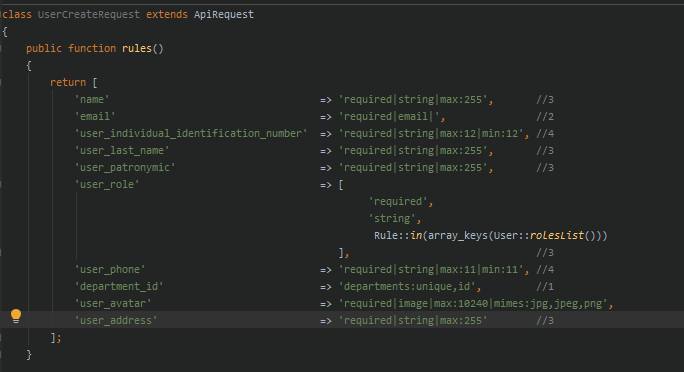
Task: Click the 'extends' keyword
Action: (x=167, y=14)
